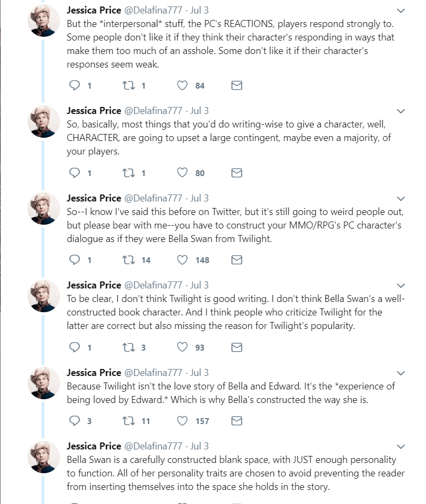This screenshot has width=426, height=504.
Task: Click the reply icon on the CHARACTER tweet
Action: tap(73, 172)
